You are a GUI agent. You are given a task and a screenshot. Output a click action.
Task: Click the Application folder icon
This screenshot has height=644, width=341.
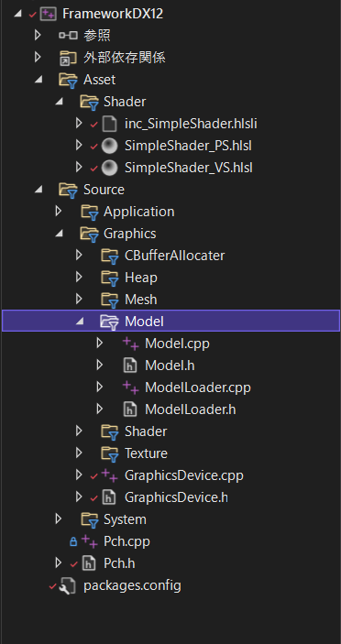click(89, 213)
